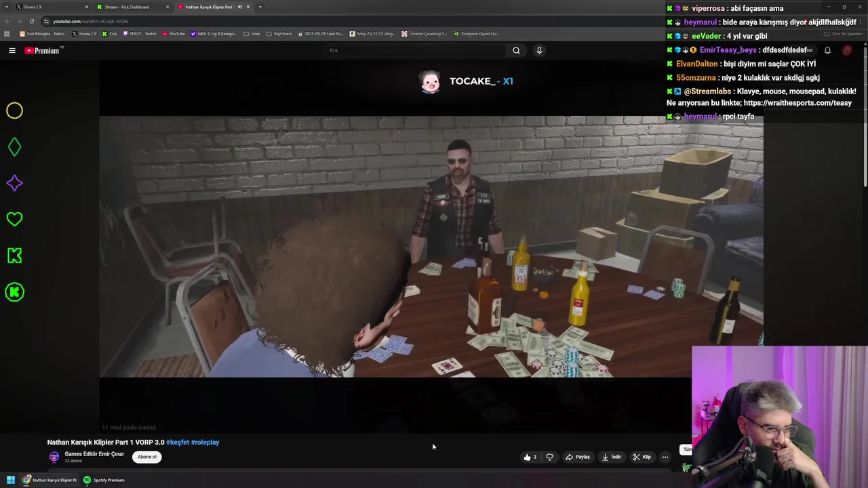The width and height of the screenshot is (868, 488).
Task: Open a new browser tab
Action: (x=260, y=7)
